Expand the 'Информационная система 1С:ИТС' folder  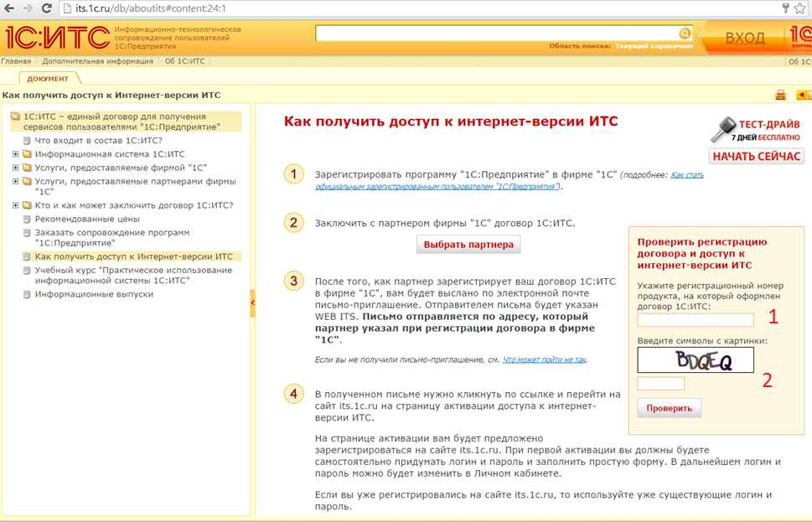[16, 154]
